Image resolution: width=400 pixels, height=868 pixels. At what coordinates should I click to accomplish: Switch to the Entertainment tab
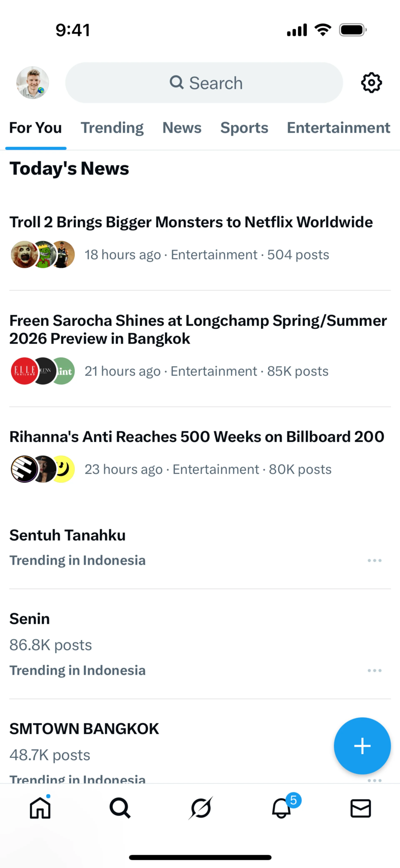click(338, 128)
